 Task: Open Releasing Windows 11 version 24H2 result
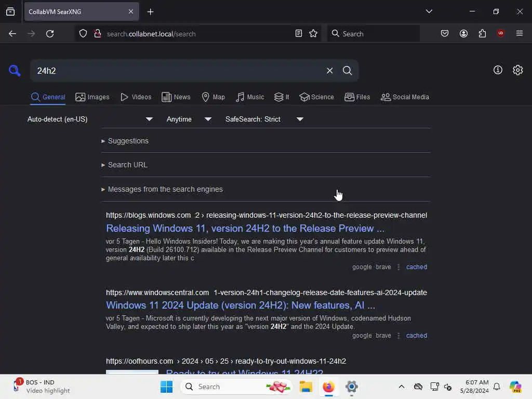point(245,229)
